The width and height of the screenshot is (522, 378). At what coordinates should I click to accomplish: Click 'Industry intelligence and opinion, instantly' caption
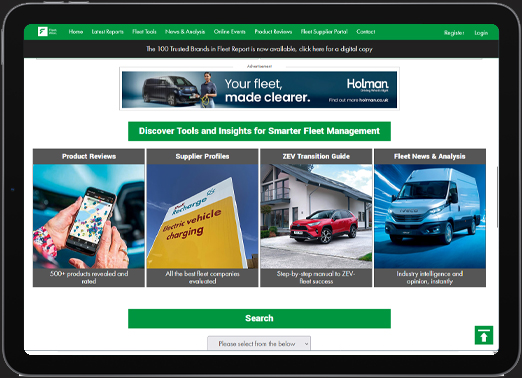point(430,277)
